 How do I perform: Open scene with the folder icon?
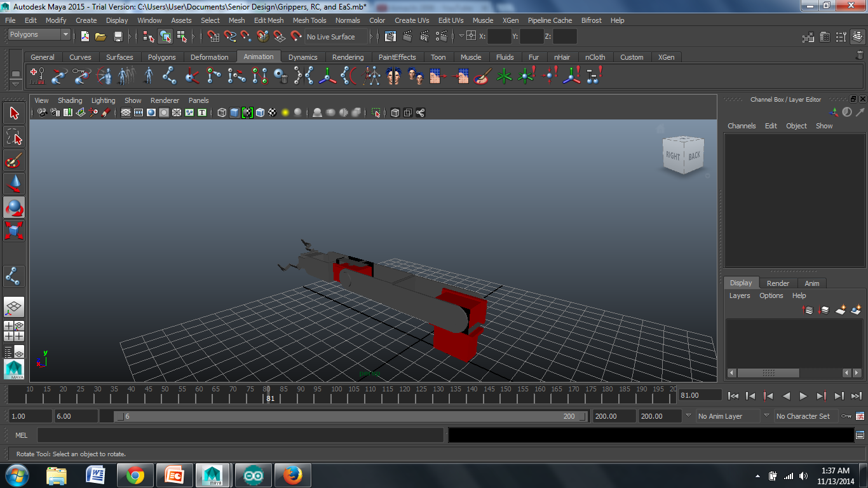(101, 36)
